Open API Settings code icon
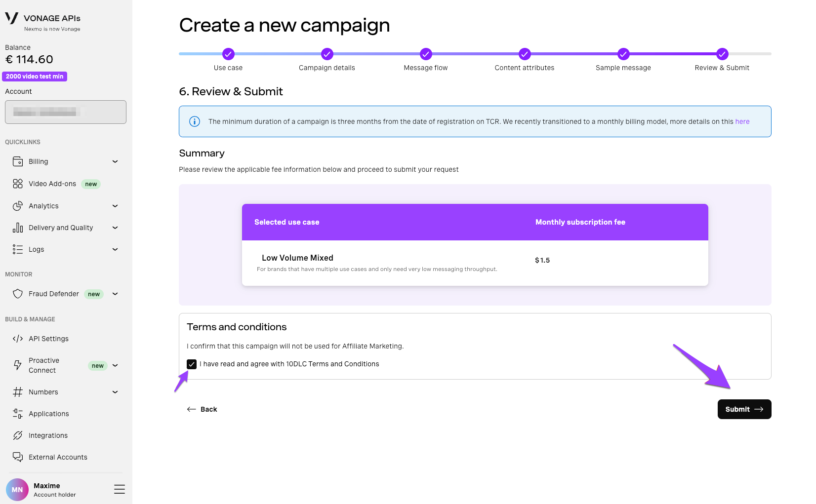The height and width of the screenshot is (504, 816). click(x=18, y=339)
